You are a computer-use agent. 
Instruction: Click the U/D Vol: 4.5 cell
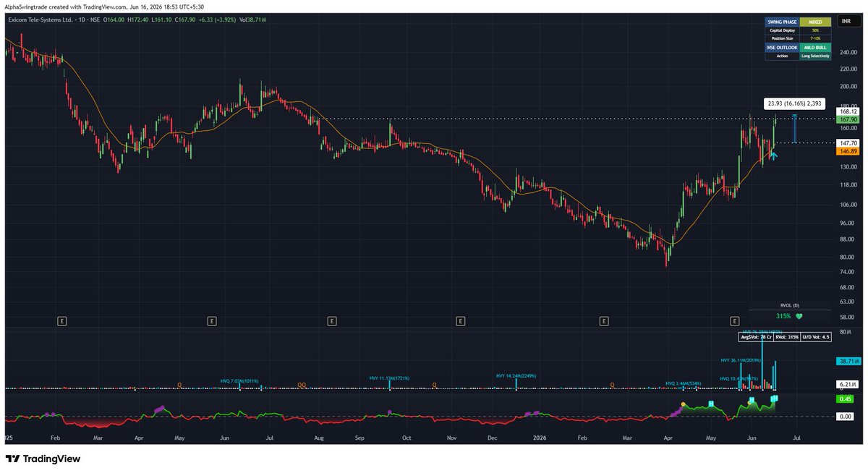tap(814, 337)
